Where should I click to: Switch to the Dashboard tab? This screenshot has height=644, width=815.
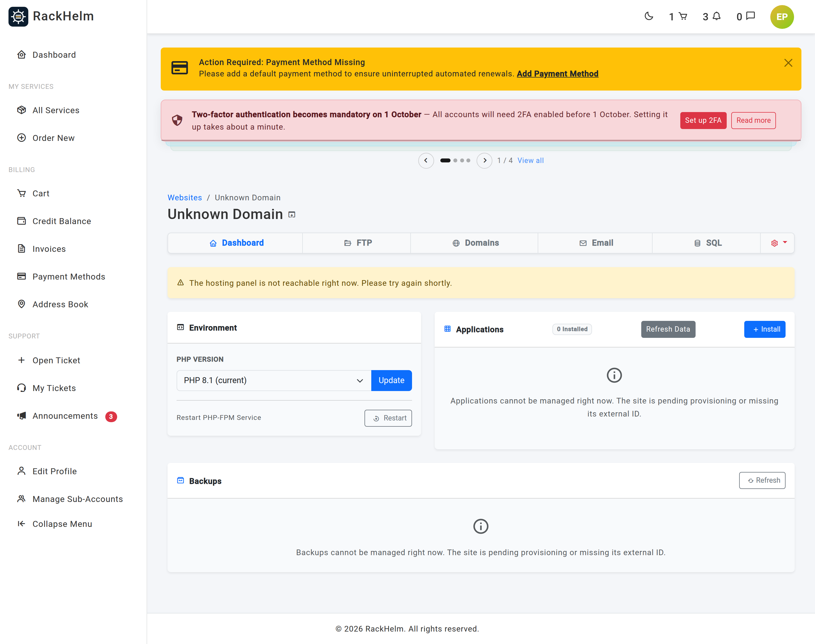(x=235, y=243)
